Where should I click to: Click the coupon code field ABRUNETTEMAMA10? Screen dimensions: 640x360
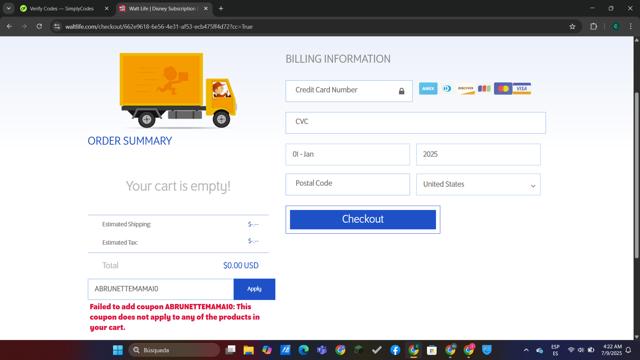tap(160, 289)
